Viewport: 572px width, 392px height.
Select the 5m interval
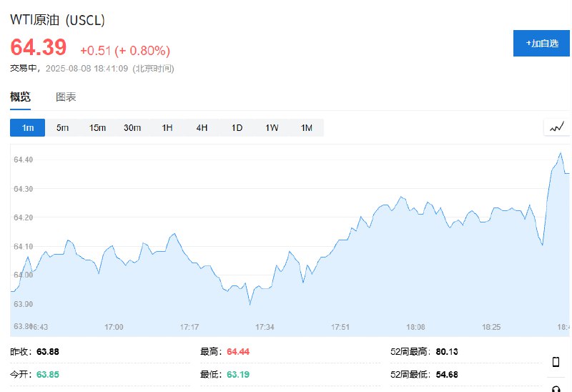[62, 128]
